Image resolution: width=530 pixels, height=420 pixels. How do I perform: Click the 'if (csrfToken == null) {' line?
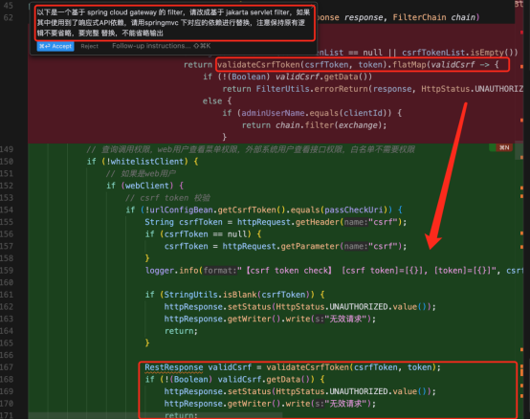tap(203, 234)
